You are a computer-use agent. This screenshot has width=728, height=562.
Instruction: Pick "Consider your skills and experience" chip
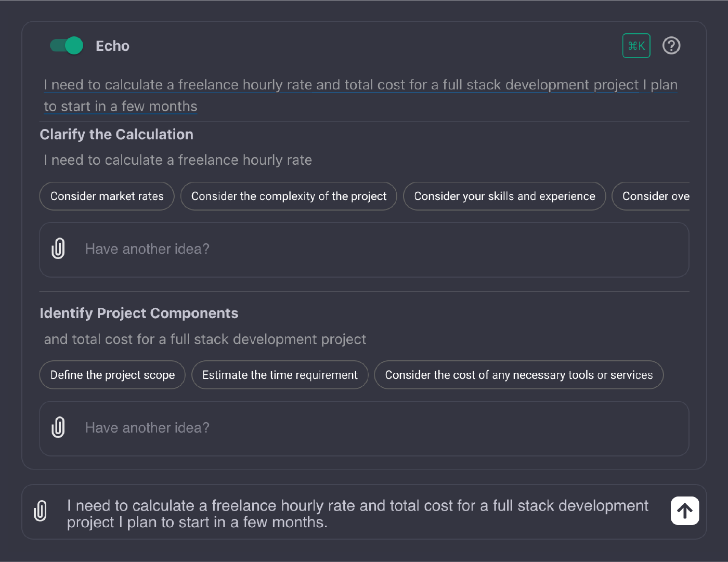(504, 197)
